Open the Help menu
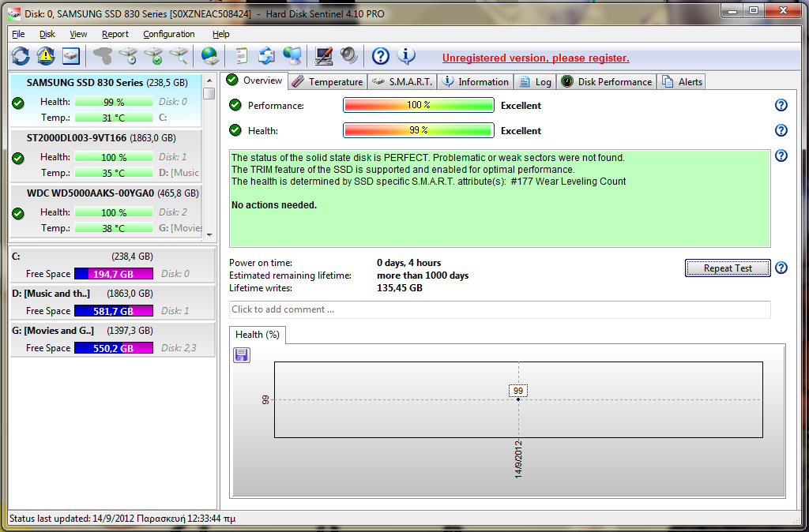Viewport: 809px width, 532px height. click(221, 34)
